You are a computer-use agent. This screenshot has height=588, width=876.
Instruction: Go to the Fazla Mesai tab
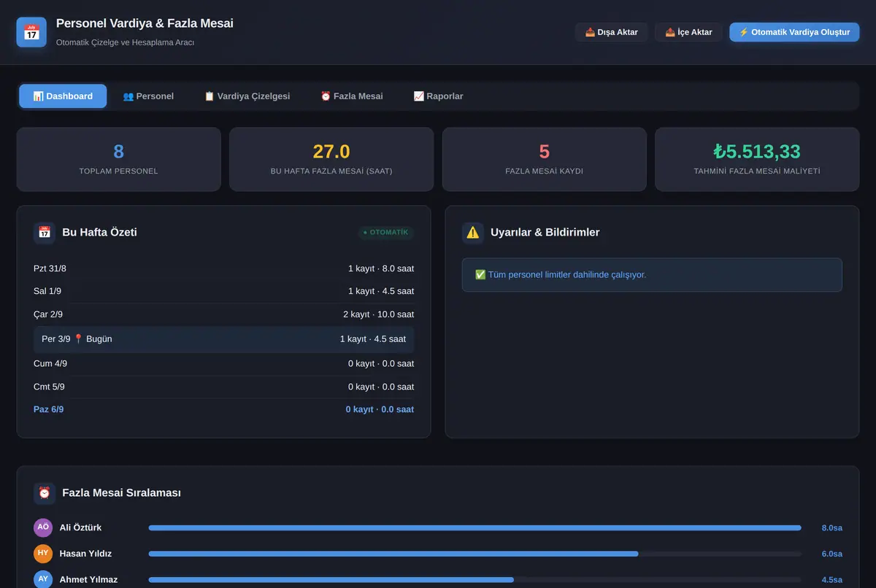tap(352, 96)
